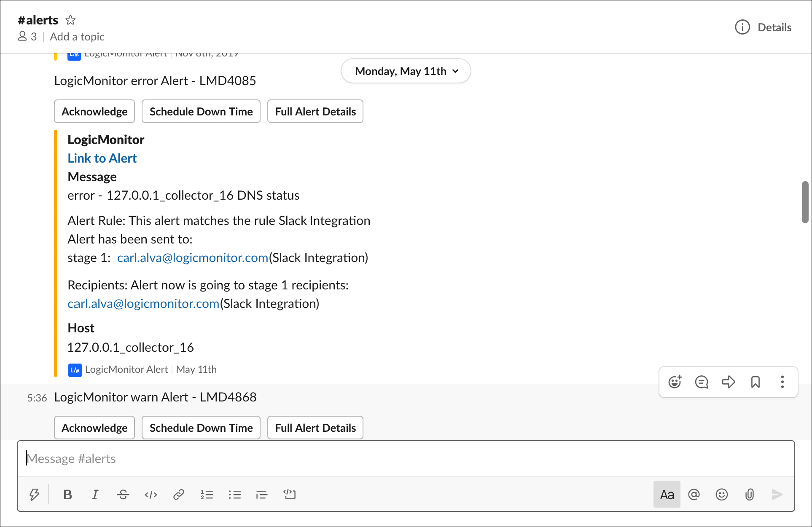This screenshot has height=527, width=812.
Task: Send the message
Action: click(777, 494)
